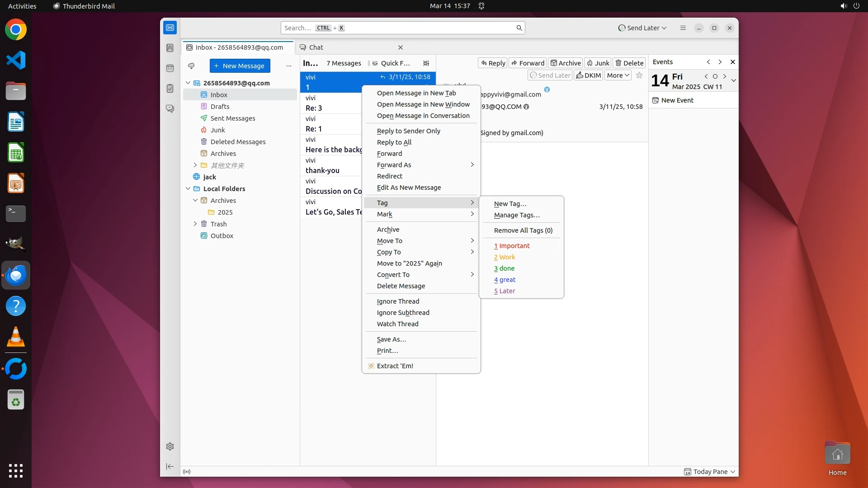Click the message list display options icon
Image resolution: width=868 pixels, height=488 pixels.
point(426,63)
